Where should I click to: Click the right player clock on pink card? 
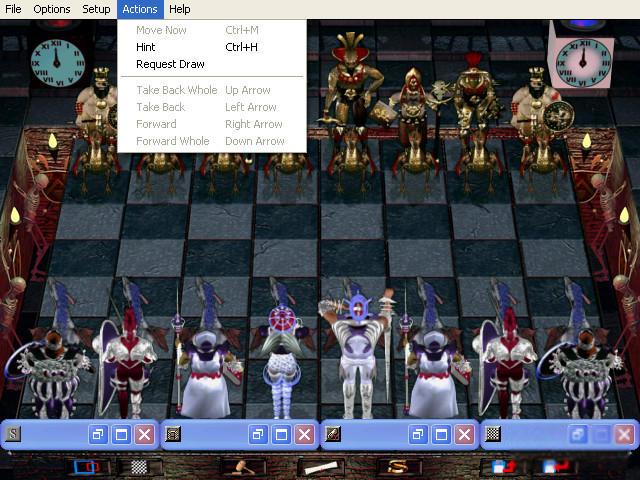tap(583, 62)
